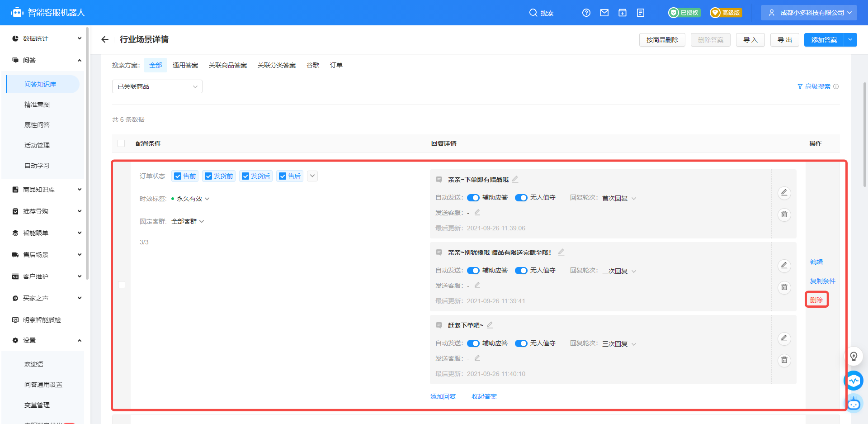
Task: Select the 谷歌 tab
Action: point(313,65)
